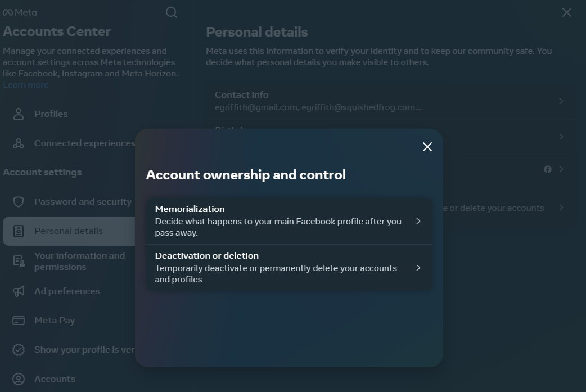Click the Facebook logo icon in Personal details
The width and height of the screenshot is (586, 392).
click(548, 169)
